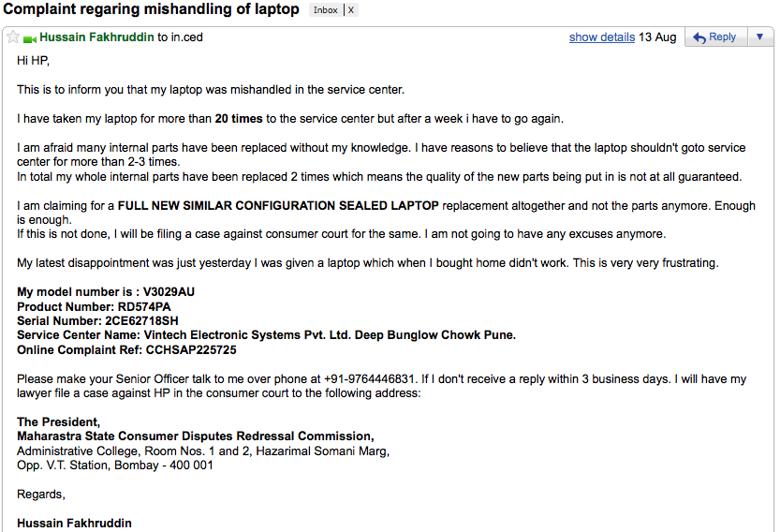Image resolution: width=780 pixels, height=532 pixels.
Task: Star this email from Hussain Fakhruddin
Action: point(13,37)
